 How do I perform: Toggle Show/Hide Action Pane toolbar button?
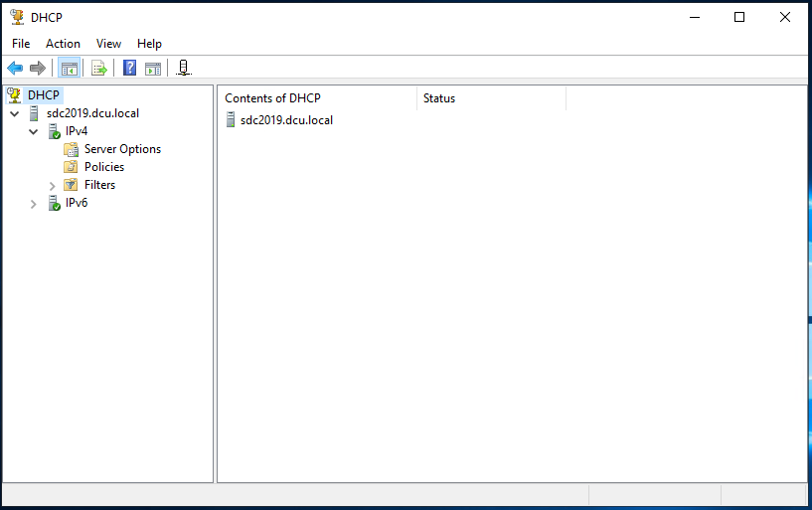[153, 68]
